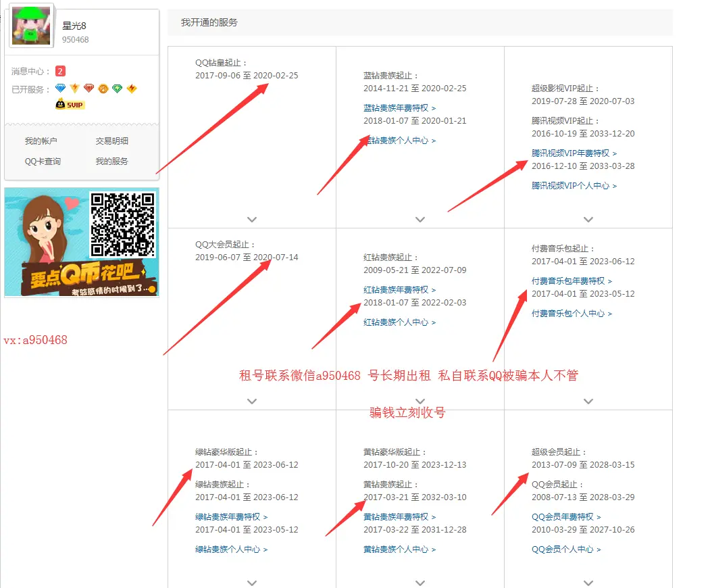Expand the 超级会员 service card
710x588 pixels.
coord(588,583)
